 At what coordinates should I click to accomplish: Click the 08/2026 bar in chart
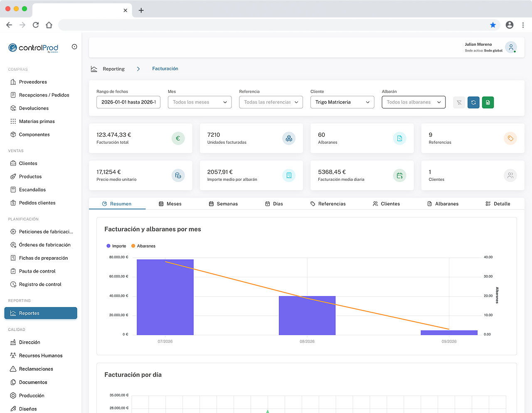tap(307, 315)
